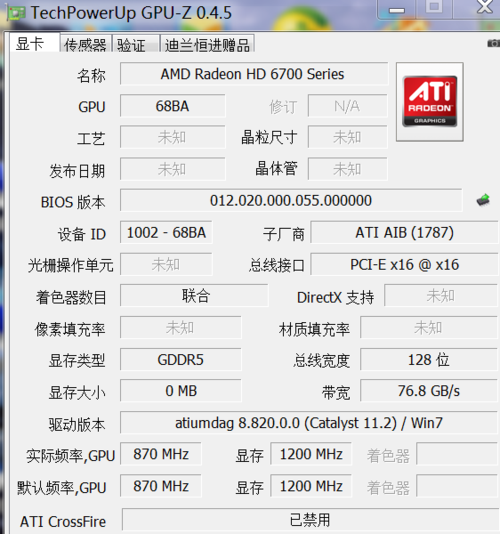Click the 驱动版本 label
Screen dimensions: 500x534
[77, 425]
